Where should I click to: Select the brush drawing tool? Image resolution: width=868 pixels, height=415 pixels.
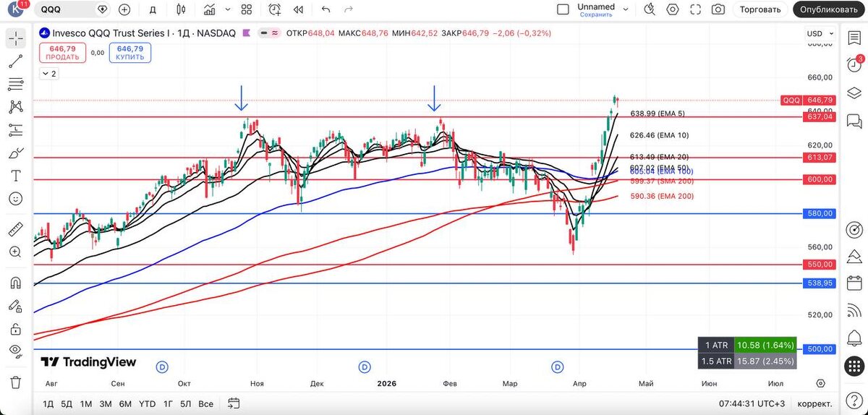pyautogui.click(x=16, y=153)
